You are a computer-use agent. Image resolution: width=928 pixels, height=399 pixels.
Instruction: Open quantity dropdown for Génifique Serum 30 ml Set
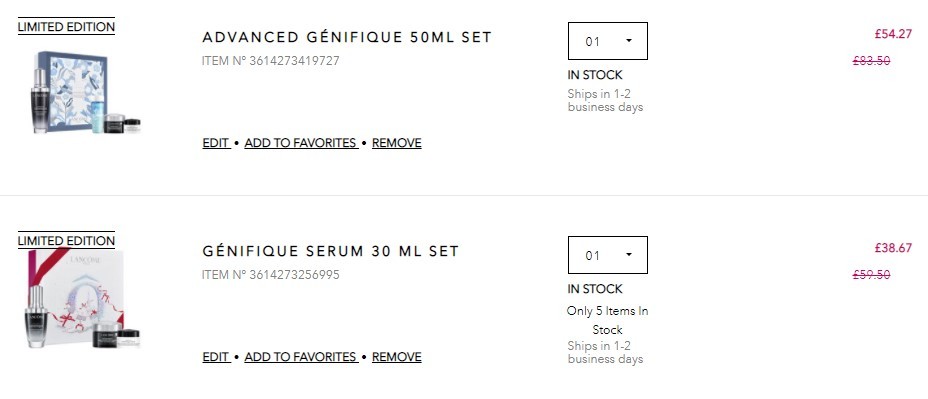[608, 255]
